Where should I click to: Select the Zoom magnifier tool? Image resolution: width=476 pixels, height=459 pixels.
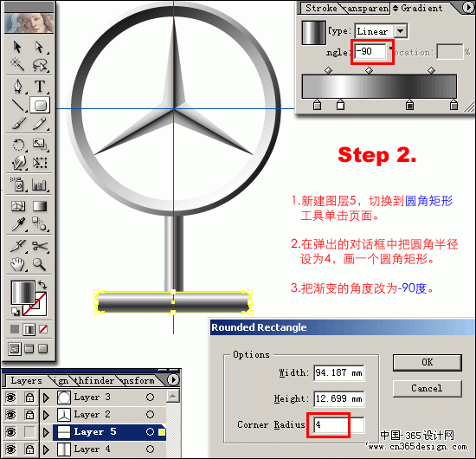(x=40, y=264)
